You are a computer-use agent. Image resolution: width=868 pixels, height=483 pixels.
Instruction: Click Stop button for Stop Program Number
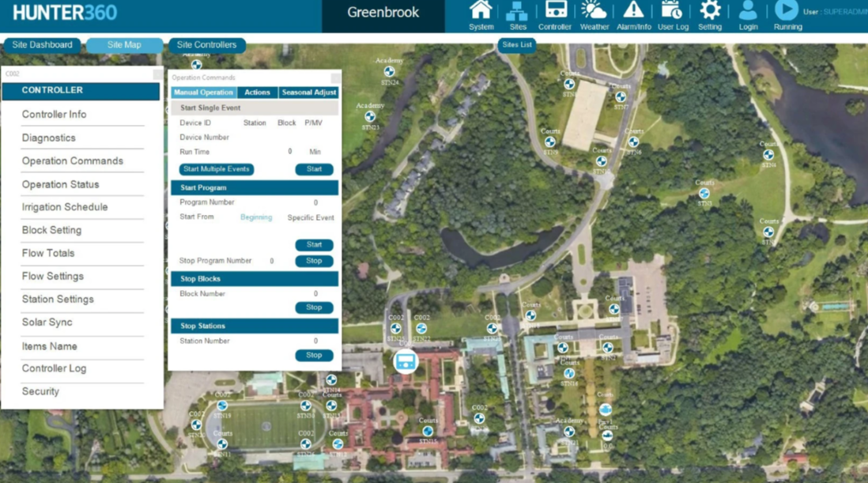(x=314, y=261)
